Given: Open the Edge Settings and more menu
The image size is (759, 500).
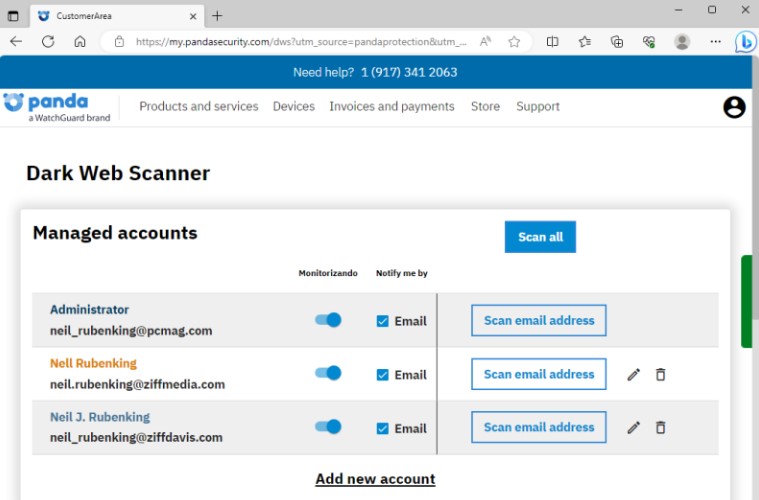Looking at the screenshot, I should pyautogui.click(x=715, y=42).
